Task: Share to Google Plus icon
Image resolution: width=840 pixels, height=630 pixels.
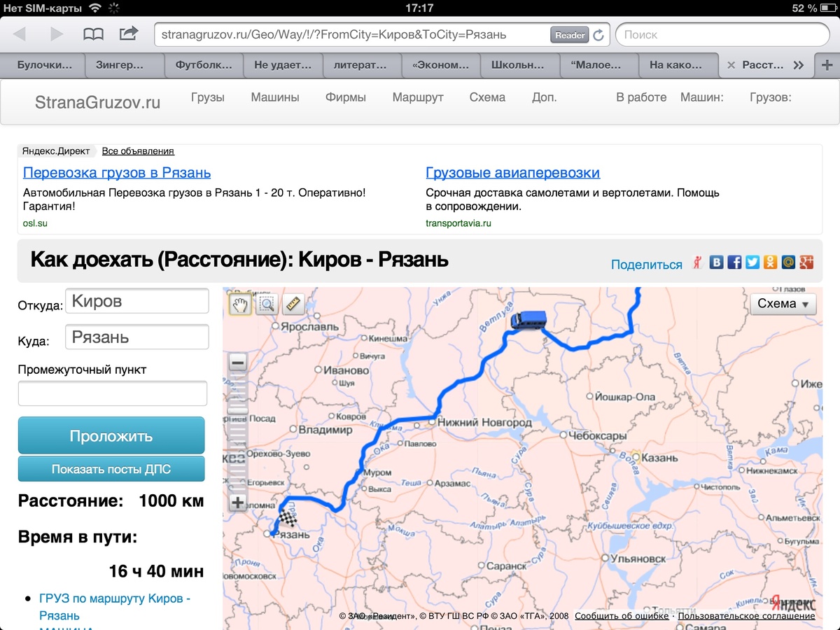Action: 807,262
